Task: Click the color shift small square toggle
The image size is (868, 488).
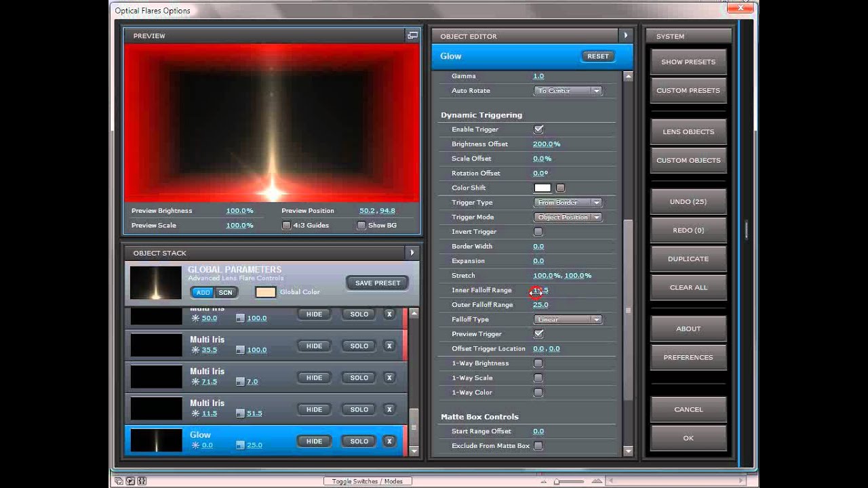Action: coord(560,188)
